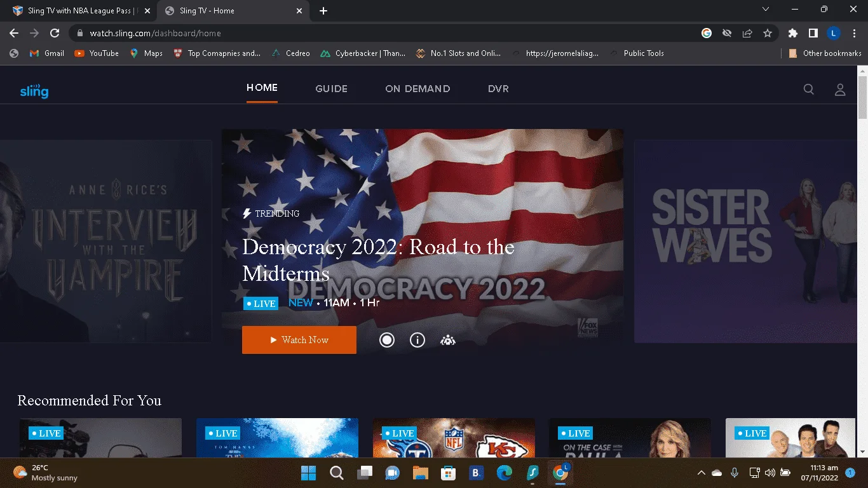The height and width of the screenshot is (488, 868).
Task: Select the Interview with the Vampire banner
Action: [x=106, y=241]
